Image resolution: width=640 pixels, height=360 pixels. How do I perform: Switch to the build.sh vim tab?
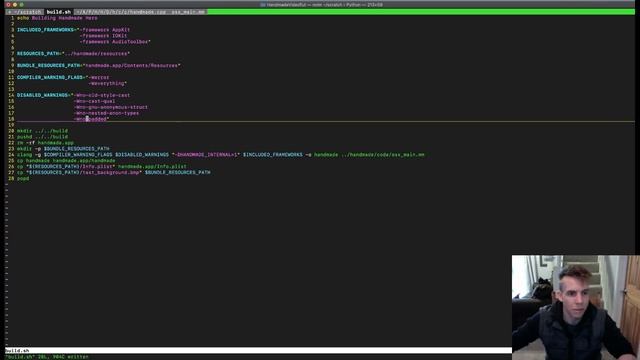pyautogui.click(x=58, y=12)
